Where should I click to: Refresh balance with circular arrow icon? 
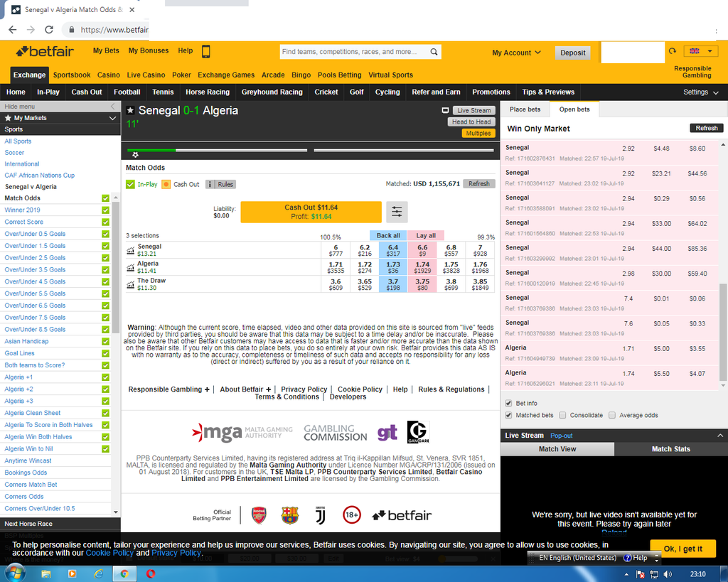(673, 51)
